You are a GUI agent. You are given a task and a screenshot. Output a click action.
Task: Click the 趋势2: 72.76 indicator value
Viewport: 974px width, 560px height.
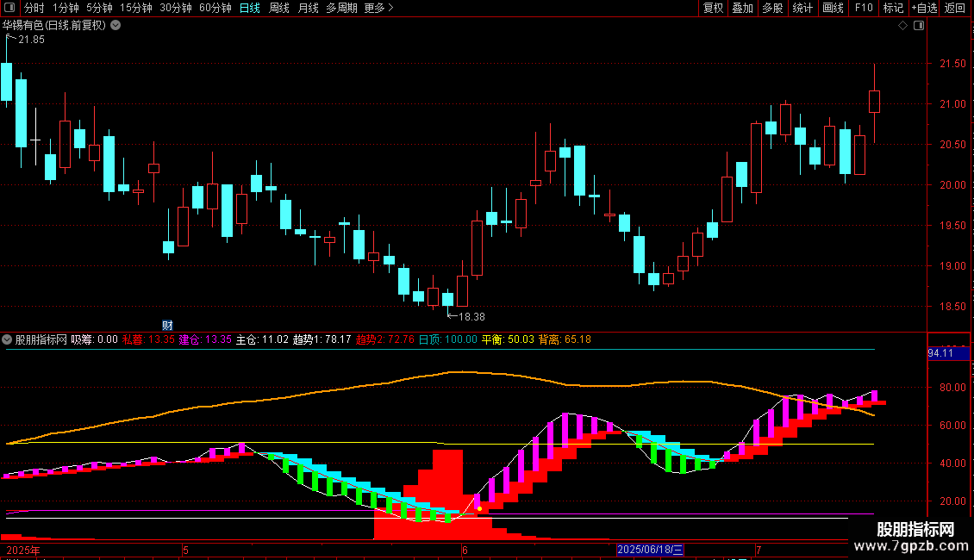(x=385, y=339)
